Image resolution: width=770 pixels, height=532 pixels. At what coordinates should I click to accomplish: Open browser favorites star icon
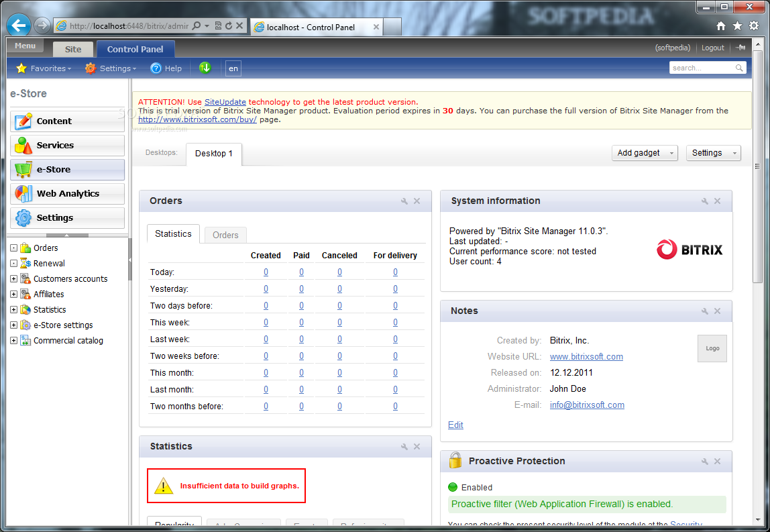(737, 26)
